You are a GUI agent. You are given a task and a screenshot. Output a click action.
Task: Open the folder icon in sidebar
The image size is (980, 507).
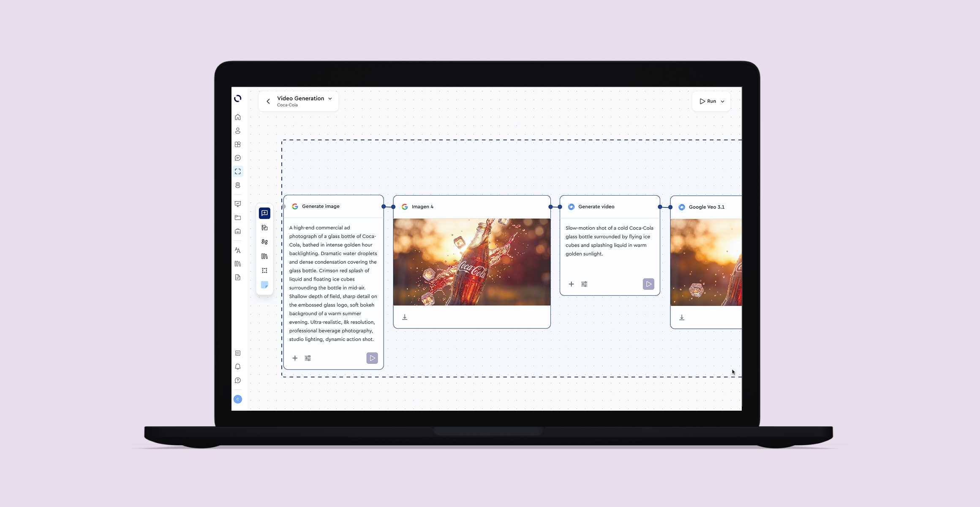coord(238,218)
